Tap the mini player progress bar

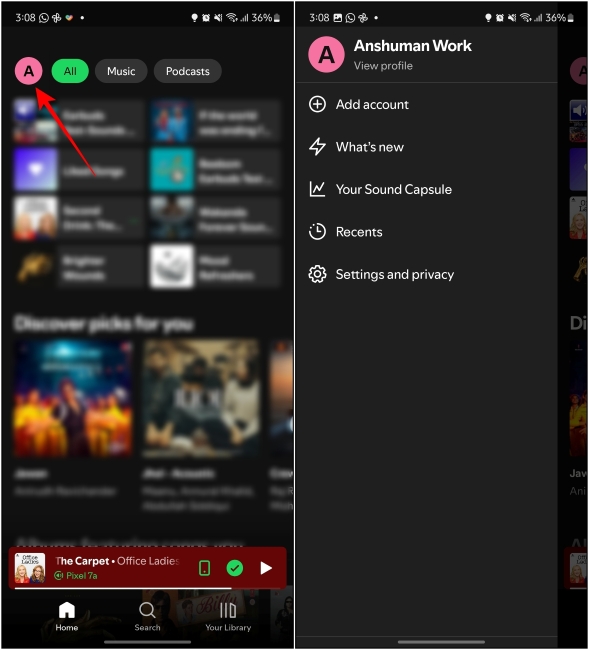[147, 588]
